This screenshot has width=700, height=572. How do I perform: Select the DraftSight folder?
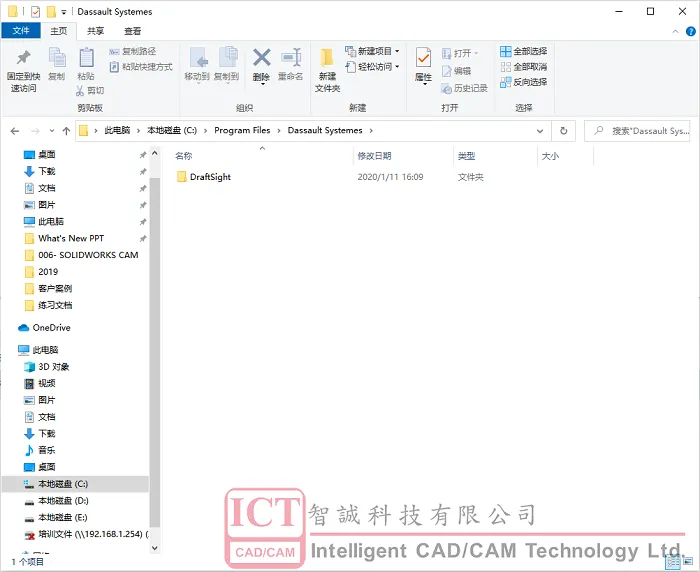[x=210, y=177]
